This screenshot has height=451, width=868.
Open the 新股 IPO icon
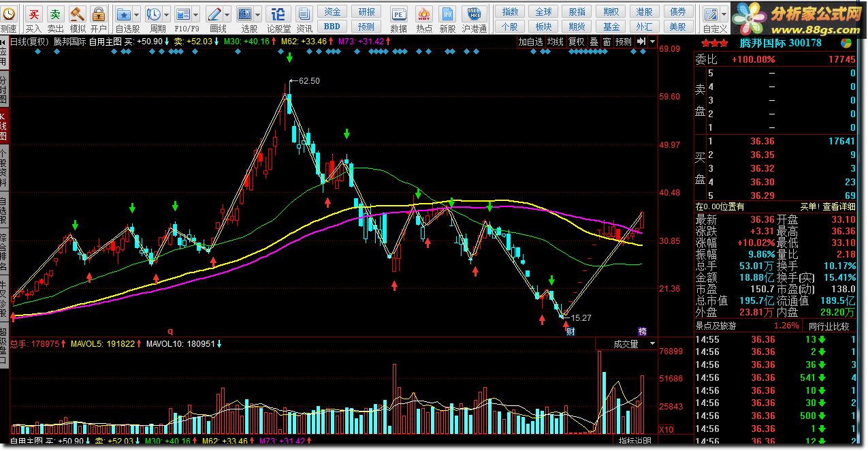[447, 14]
